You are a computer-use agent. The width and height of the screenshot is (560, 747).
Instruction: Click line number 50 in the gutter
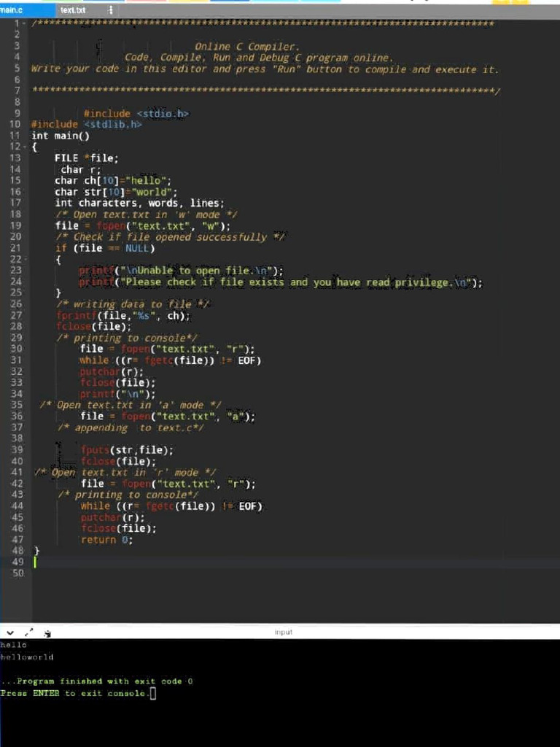click(x=18, y=573)
